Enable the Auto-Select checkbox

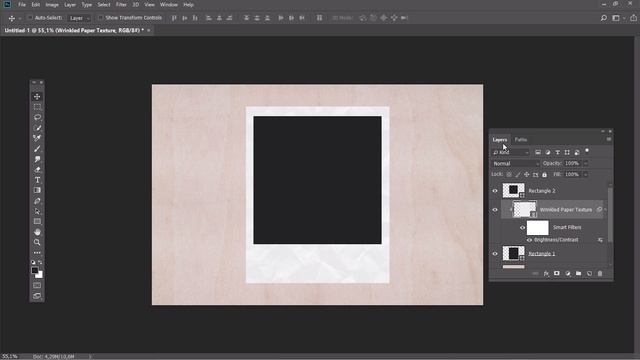pos(30,18)
